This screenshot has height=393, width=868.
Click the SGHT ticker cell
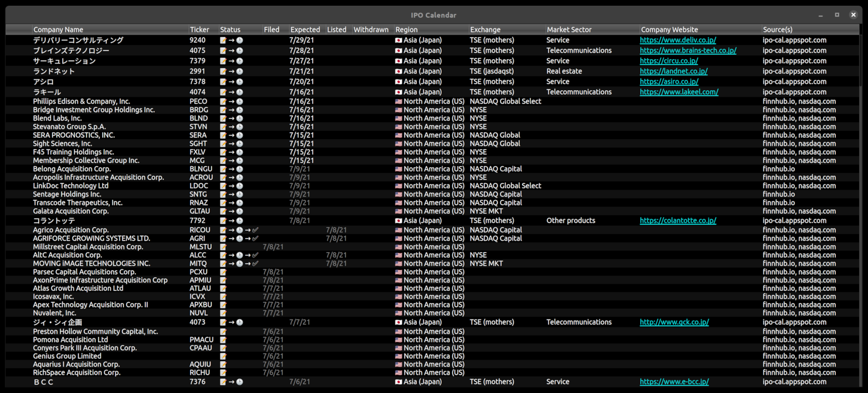click(x=198, y=143)
